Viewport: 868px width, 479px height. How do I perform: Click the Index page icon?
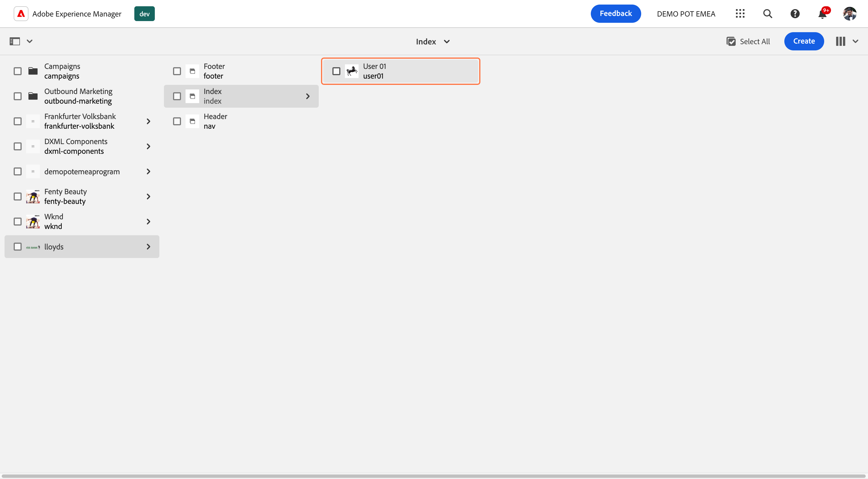(192, 97)
